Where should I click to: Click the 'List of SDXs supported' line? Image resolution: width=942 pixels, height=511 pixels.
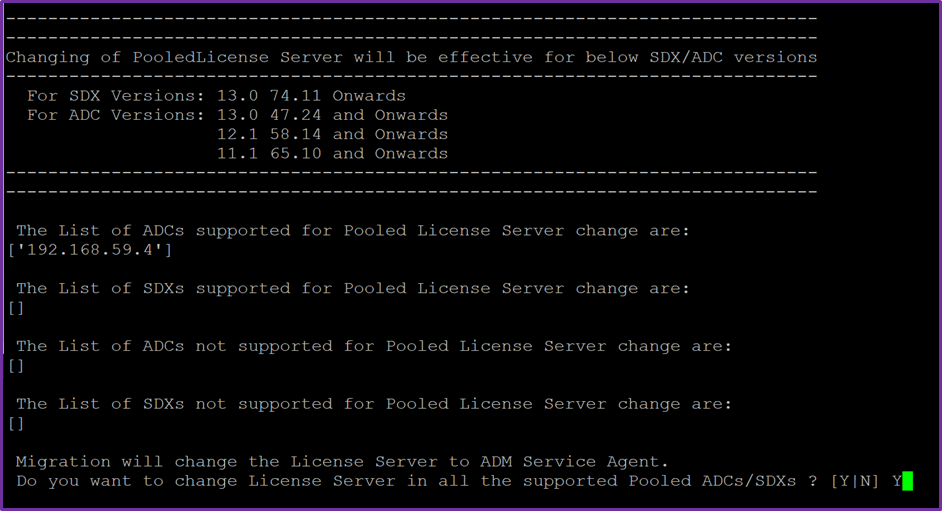point(353,288)
